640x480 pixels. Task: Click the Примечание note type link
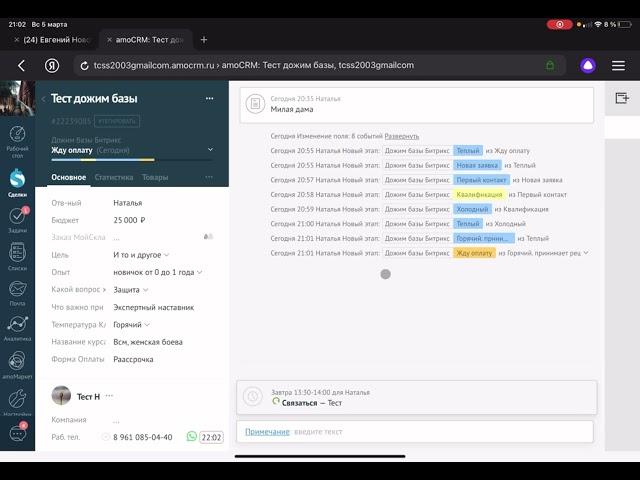[x=267, y=432]
